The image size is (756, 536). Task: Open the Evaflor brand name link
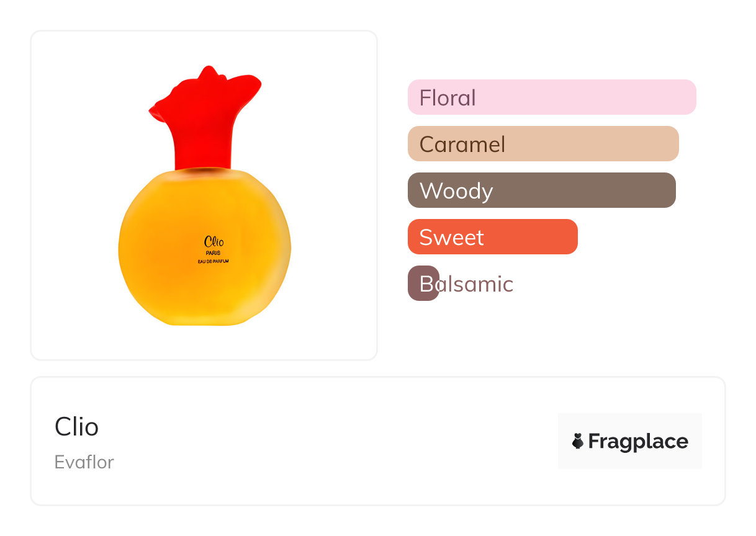(x=84, y=462)
